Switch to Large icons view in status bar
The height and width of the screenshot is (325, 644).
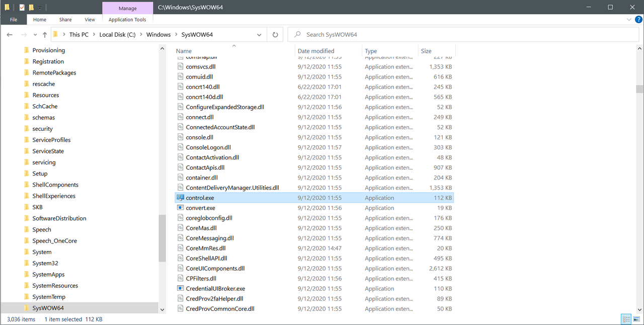point(636,319)
